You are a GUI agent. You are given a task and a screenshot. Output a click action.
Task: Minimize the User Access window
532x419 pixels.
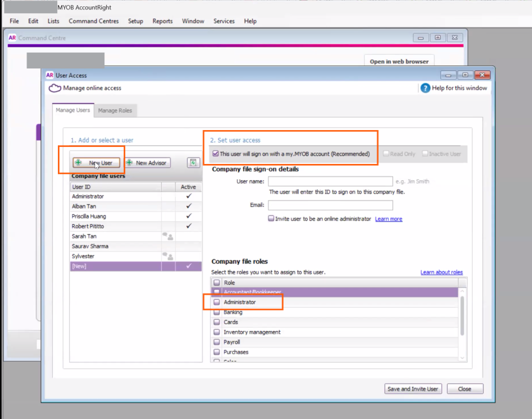[448, 75]
